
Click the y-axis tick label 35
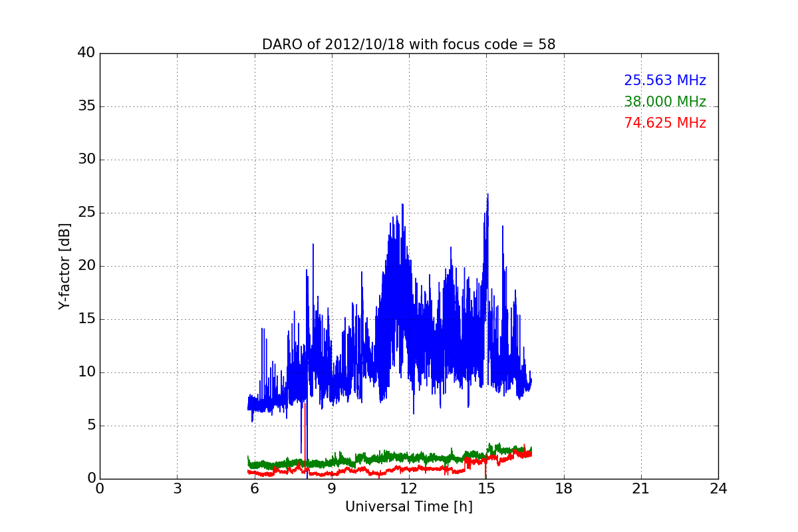(86, 106)
